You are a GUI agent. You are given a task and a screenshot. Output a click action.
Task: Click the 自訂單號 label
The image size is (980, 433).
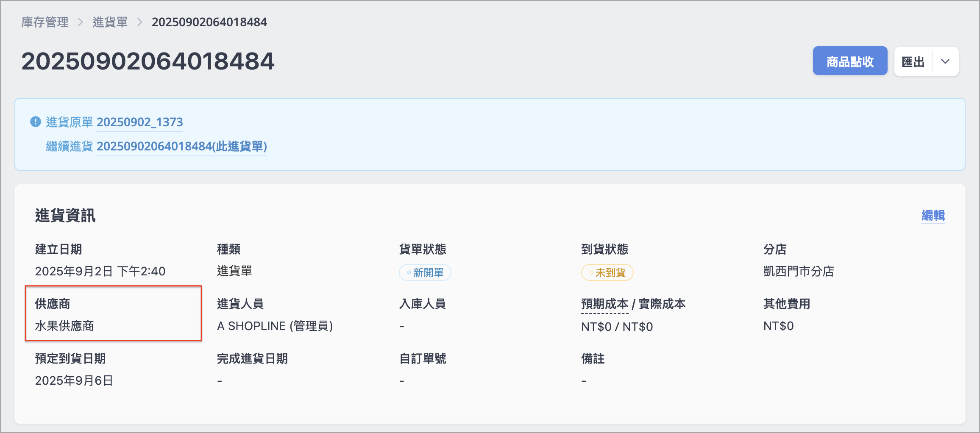(x=423, y=358)
